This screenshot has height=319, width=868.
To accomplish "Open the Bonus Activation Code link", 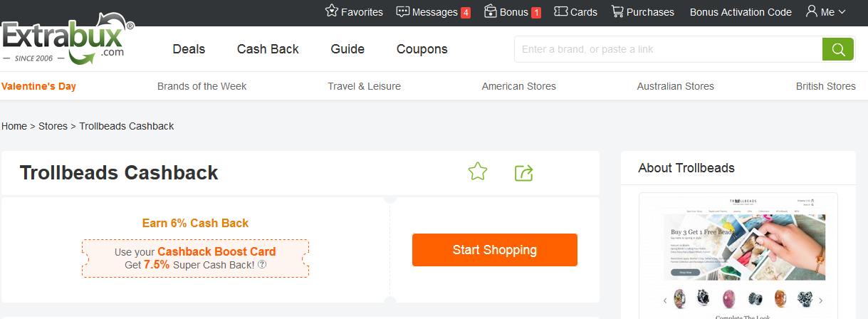I will [x=741, y=11].
